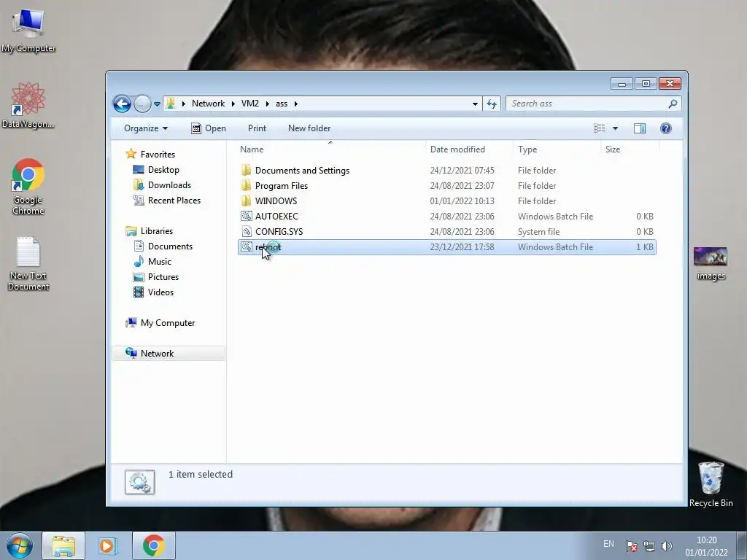Select My Computer in navigation pane
This screenshot has height=560, width=747.
pyautogui.click(x=167, y=323)
